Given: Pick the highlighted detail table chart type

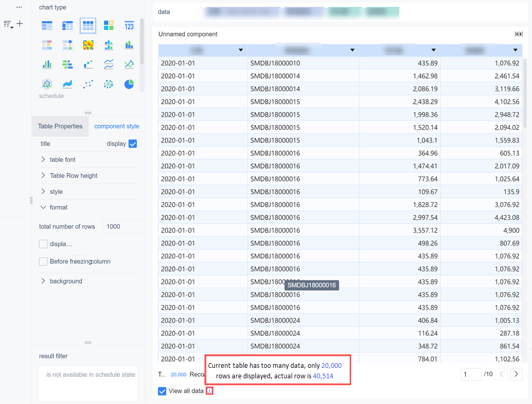Looking at the screenshot, I should [x=88, y=26].
